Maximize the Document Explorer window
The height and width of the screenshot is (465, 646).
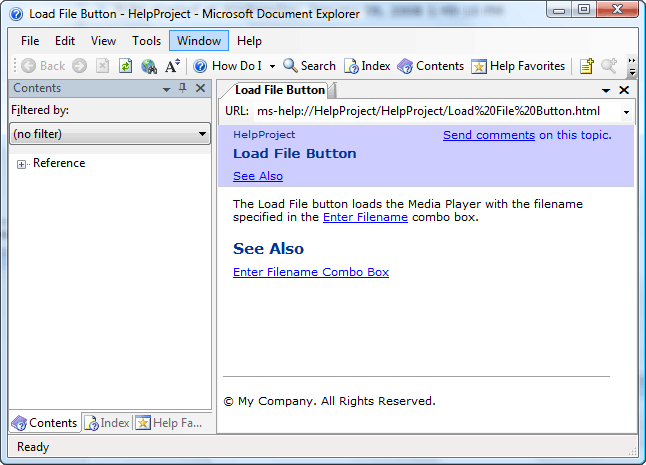point(584,9)
